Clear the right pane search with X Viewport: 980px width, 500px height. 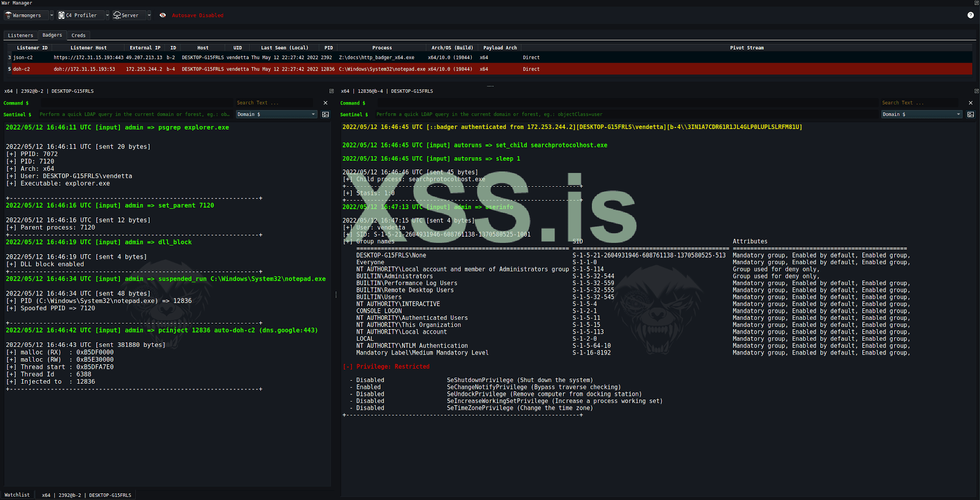[x=971, y=103]
